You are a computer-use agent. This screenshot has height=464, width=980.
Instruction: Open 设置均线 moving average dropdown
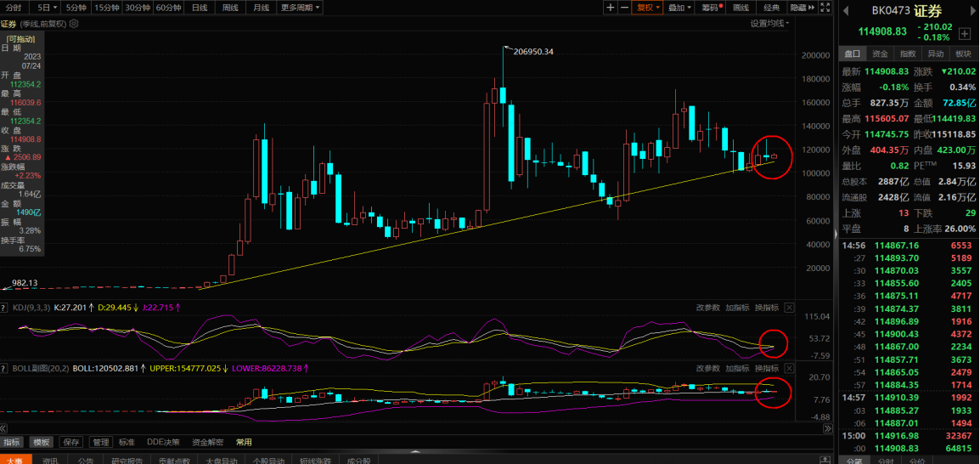click(769, 23)
